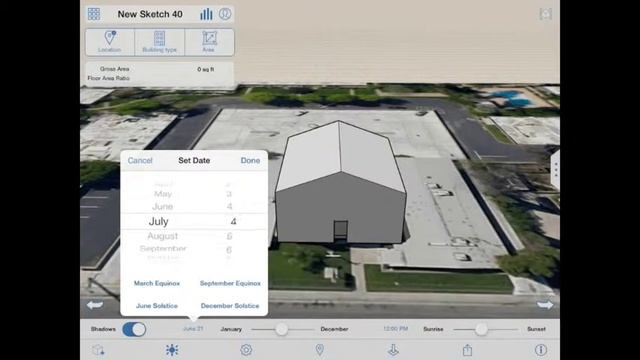
Task: Confirm the date with Done
Action: pyautogui.click(x=250, y=160)
